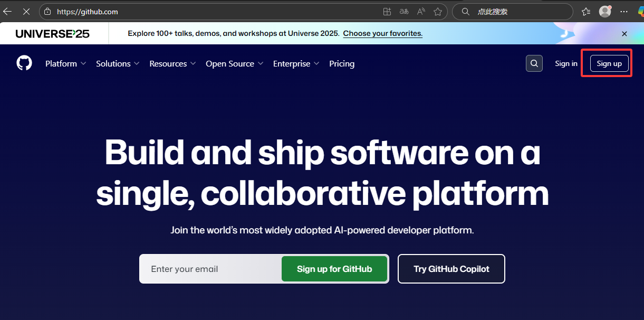Follow the Choose your favorites link
The width and height of the screenshot is (644, 320).
point(383,33)
